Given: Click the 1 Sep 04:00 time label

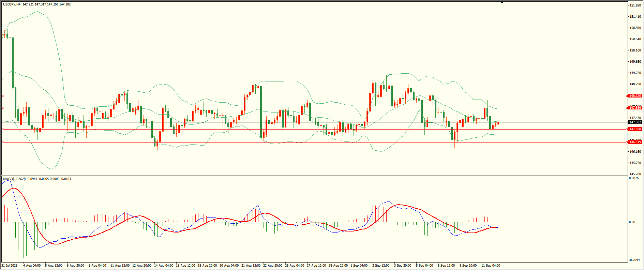Looking at the screenshot, I should pos(359,266).
